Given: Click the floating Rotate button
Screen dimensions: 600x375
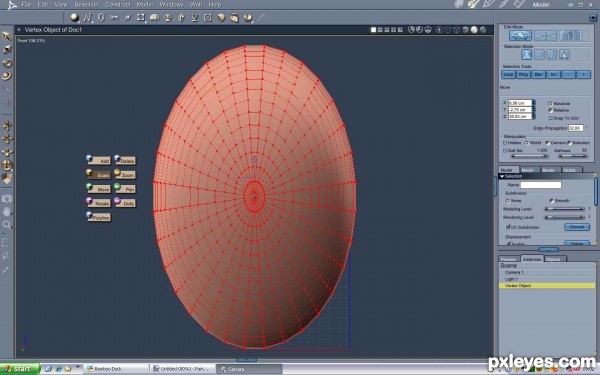Looking at the screenshot, I should (x=99, y=203).
